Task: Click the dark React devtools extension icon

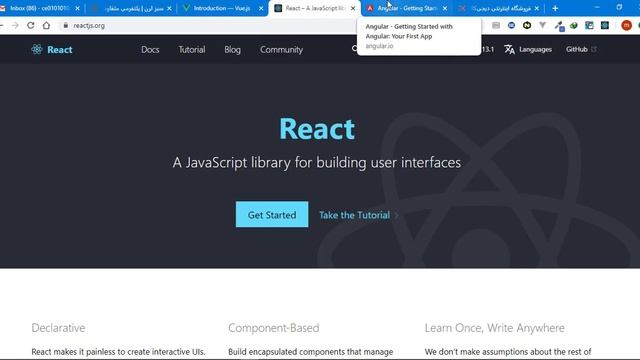Action: 605,25
